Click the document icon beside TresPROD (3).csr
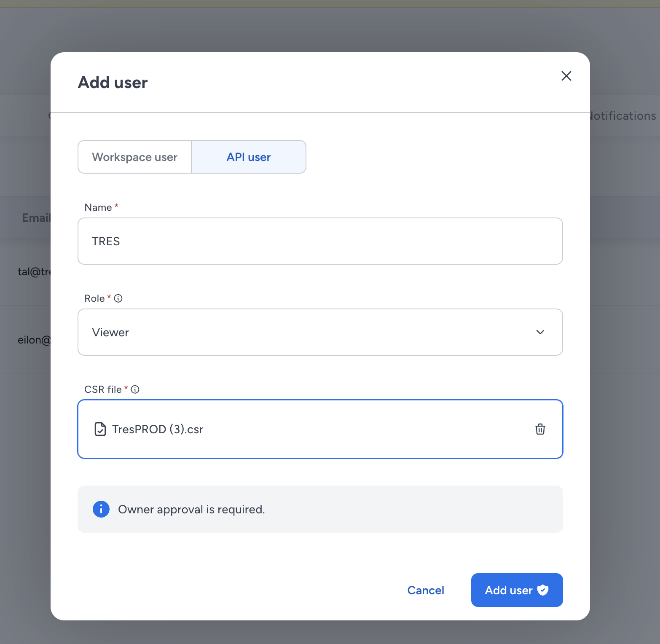The image size is (660, 644). [100, 429]
